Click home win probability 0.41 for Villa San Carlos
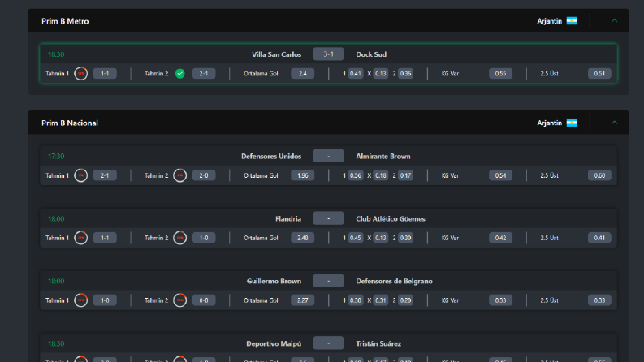644x362 pixels. [x=355, y=74]
